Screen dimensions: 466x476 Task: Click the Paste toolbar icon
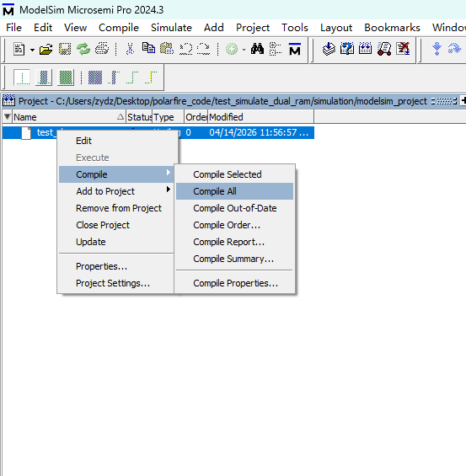167,49
